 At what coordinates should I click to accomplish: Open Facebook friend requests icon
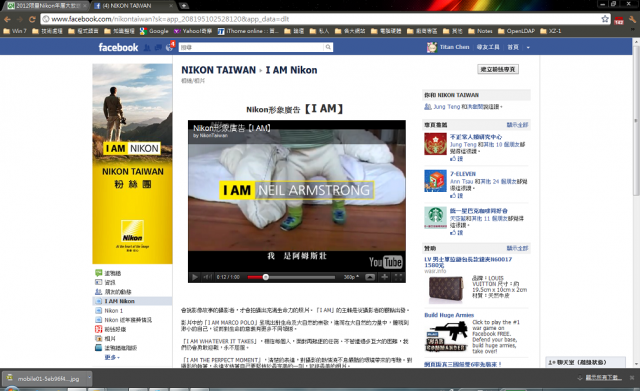[x=147, y=48]
